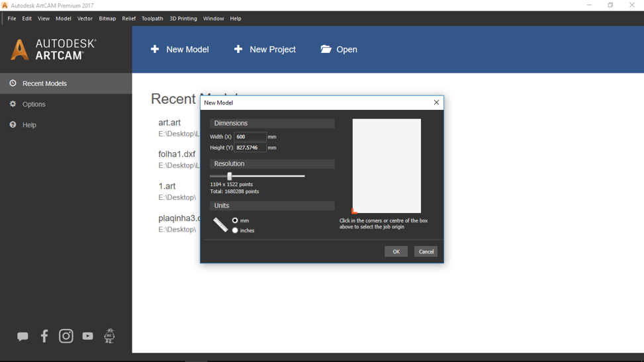Click the ruler icon in Units section

[220, 225]
